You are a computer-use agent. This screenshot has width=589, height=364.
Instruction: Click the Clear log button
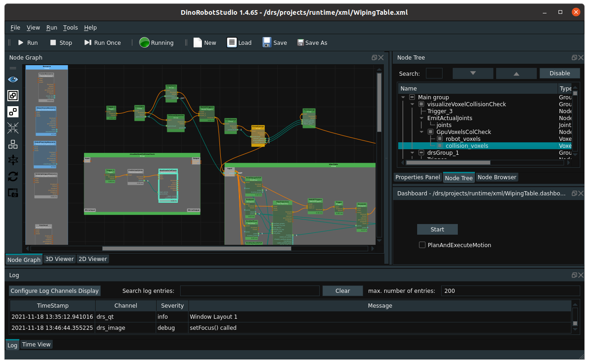[x=343, y=291]
